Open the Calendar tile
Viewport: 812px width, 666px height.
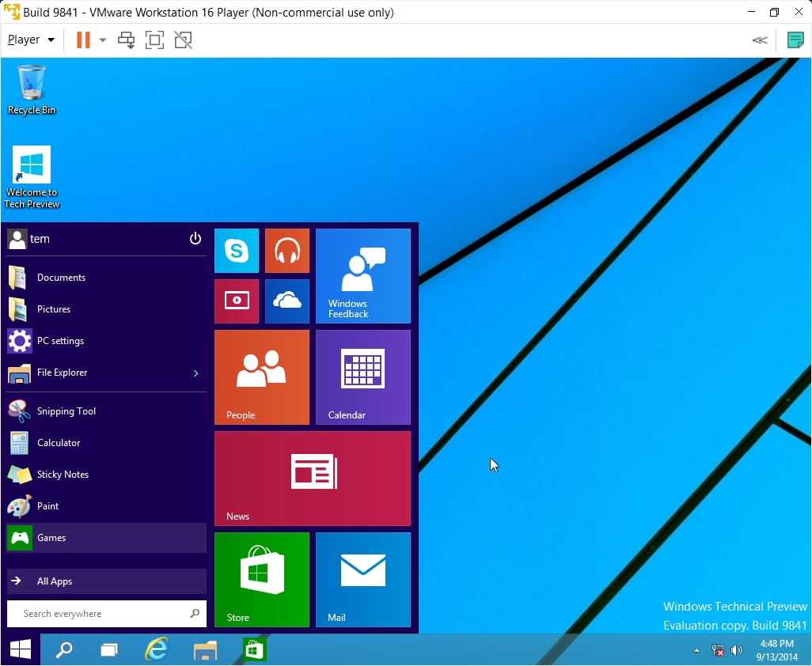point(363,377)
